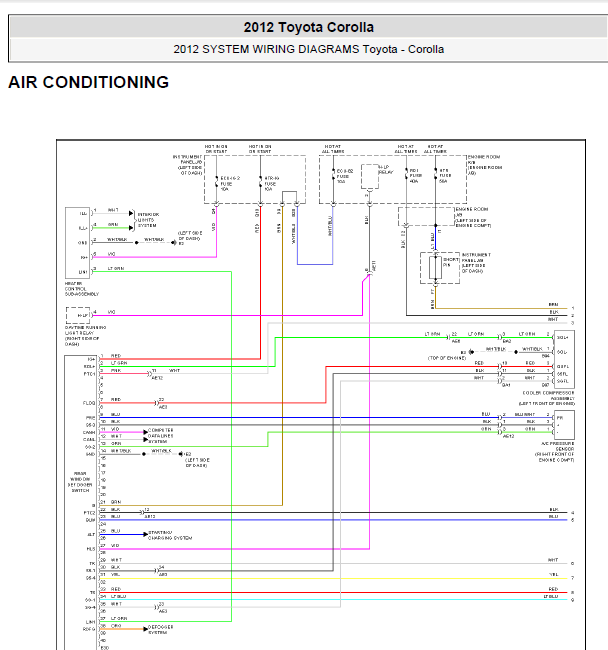Select the "HEATER CONTROL SUB-ASSEMBLY" caption
608x650 pixels.
click(x=82, y=289)
